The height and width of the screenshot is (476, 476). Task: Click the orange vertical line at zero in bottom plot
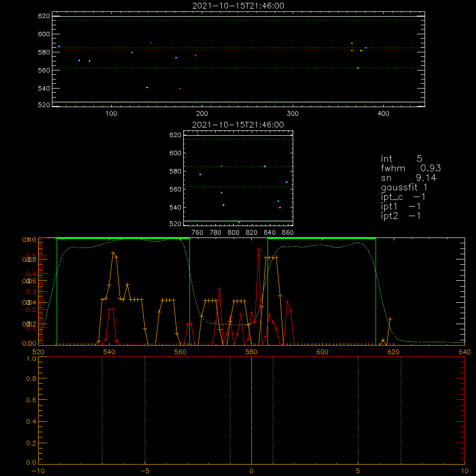click(251, 411)
